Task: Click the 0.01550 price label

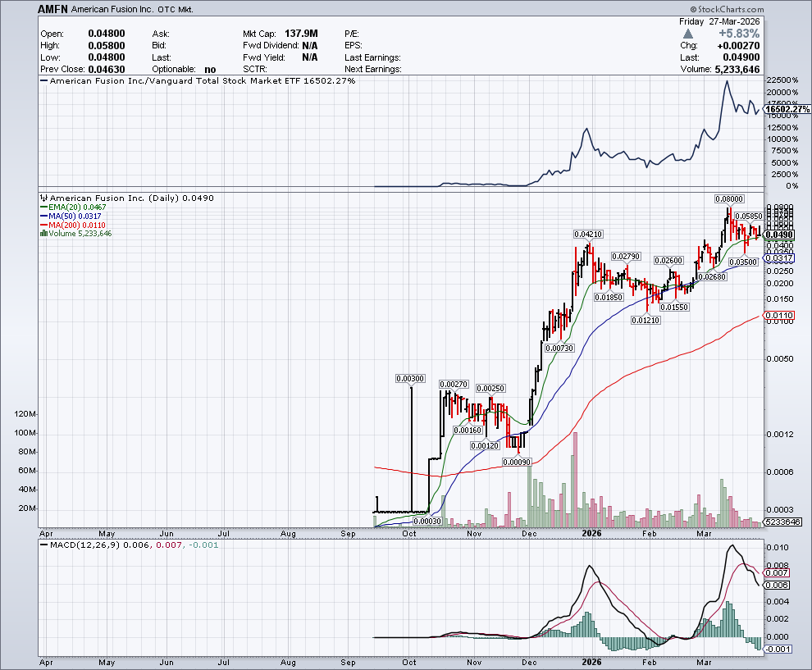Action: coord(674,307)
